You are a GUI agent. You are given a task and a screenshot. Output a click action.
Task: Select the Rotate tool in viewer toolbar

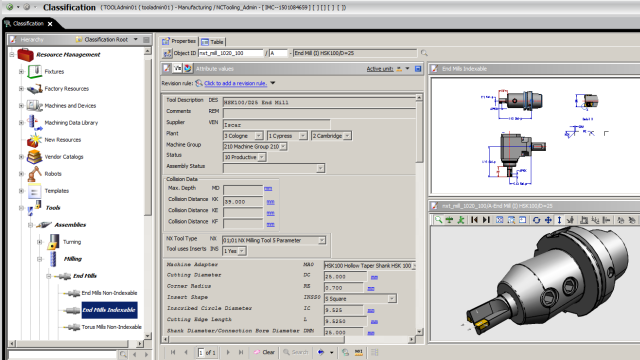[x=536, y=220]
